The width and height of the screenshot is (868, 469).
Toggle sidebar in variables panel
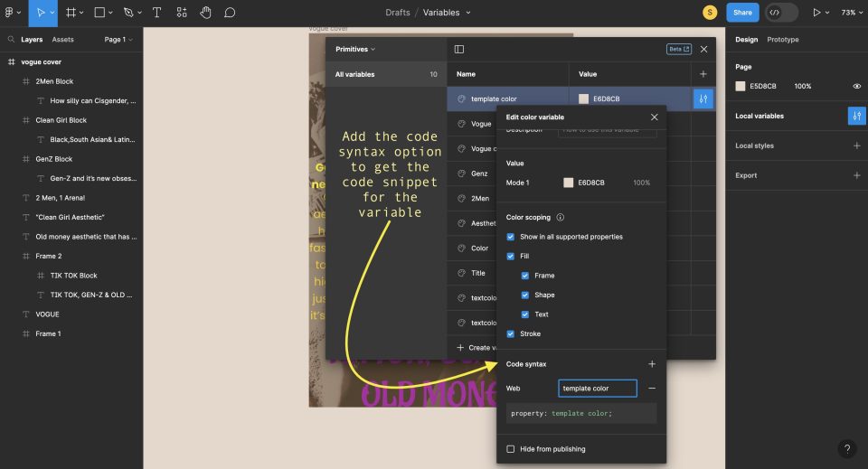[459, 49]
